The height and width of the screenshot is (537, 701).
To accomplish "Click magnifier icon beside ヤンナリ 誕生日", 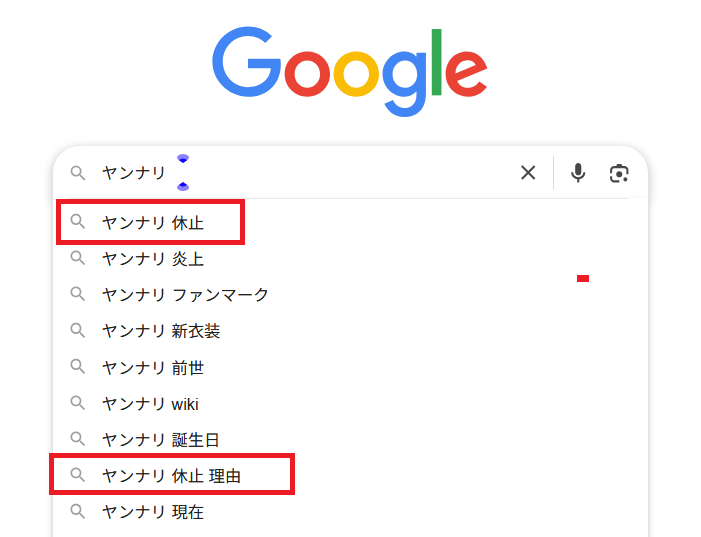I will pos(78,439).
